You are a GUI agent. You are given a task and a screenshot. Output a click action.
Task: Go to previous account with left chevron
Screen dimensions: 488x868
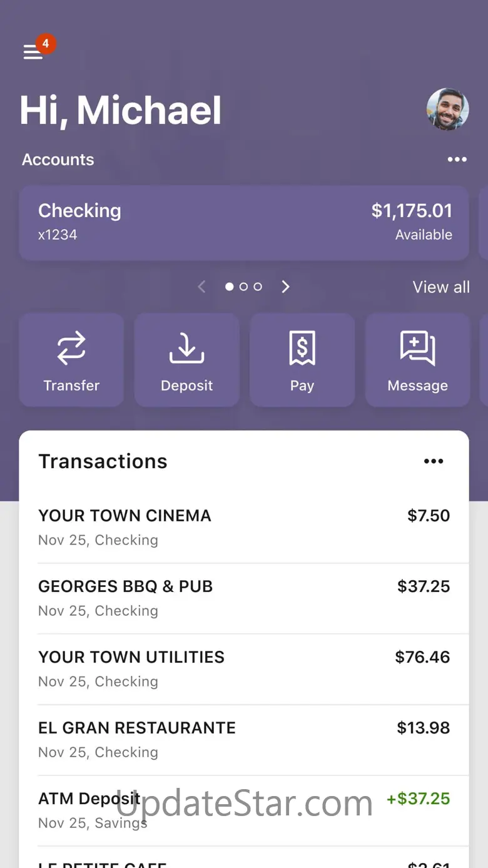[201, 287]
